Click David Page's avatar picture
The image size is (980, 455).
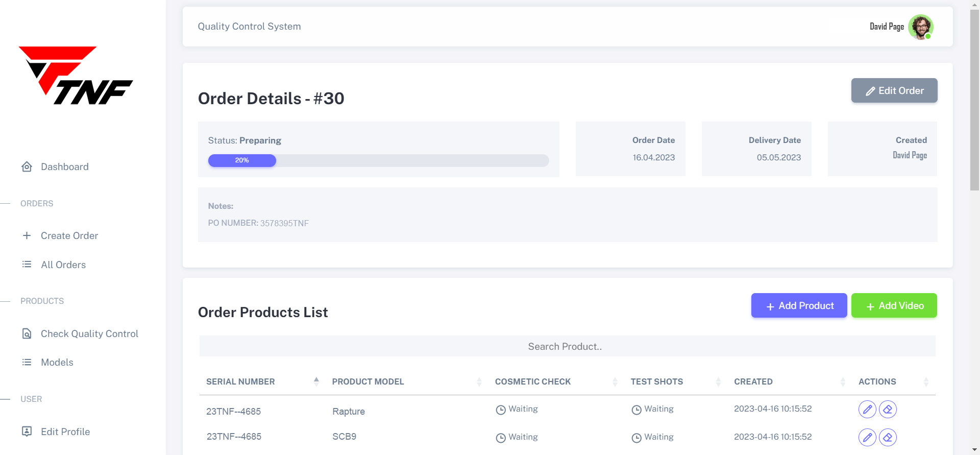click(920, 27)
